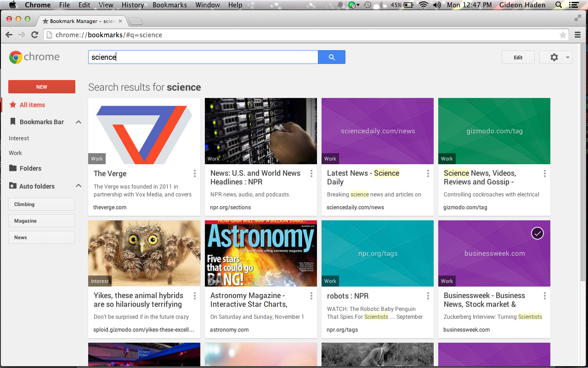Go back with the browser back arrow
Viewport: 588px width, 368px height.
point(9,34)
